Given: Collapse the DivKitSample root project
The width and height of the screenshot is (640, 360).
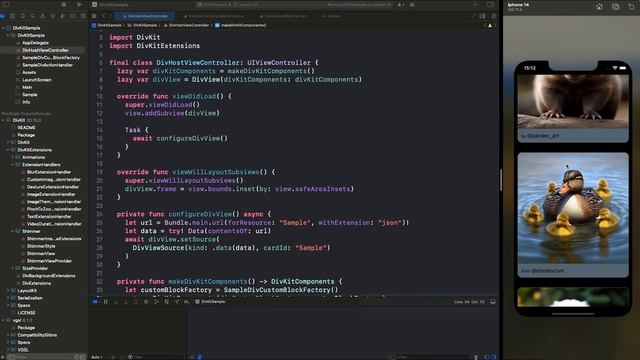Looking at the screenshot, I should point(3,28).
